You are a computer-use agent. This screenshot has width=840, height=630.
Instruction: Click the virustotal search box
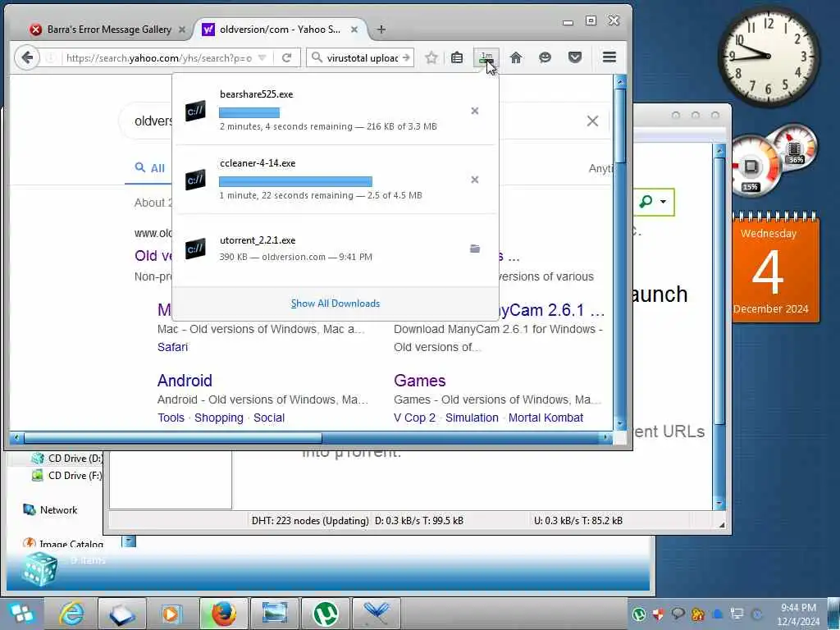click(x=362, y=58)
